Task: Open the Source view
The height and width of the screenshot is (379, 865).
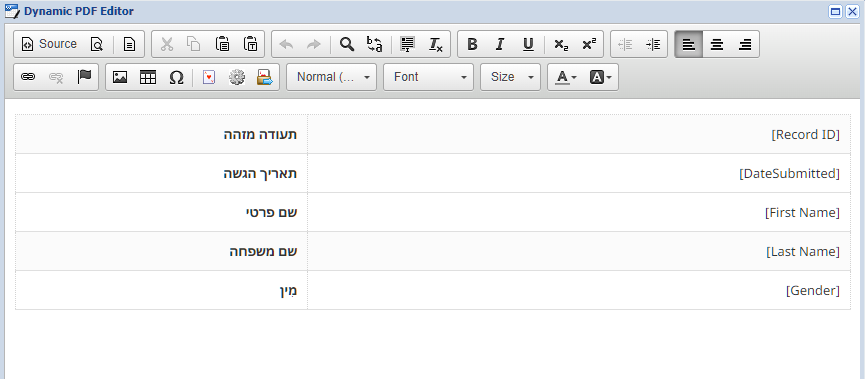Action: [49, 44]
